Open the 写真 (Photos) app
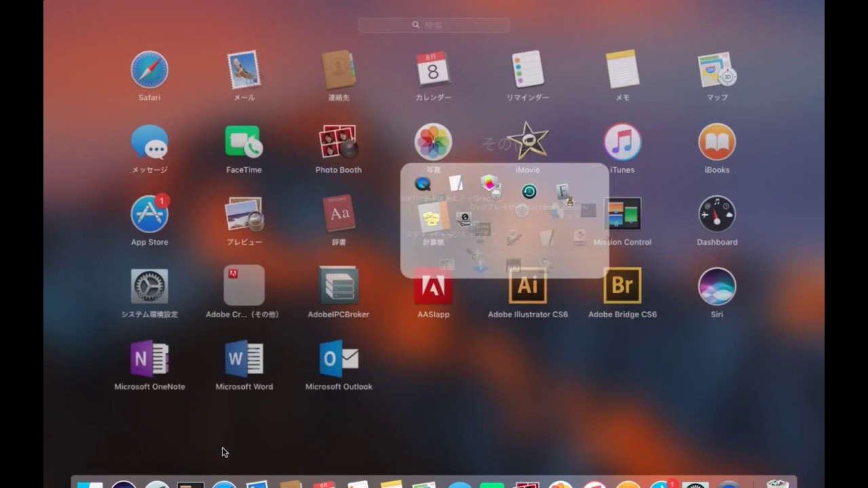The width and height of the screenshot is (868, 488). click(x=433, y=142)
